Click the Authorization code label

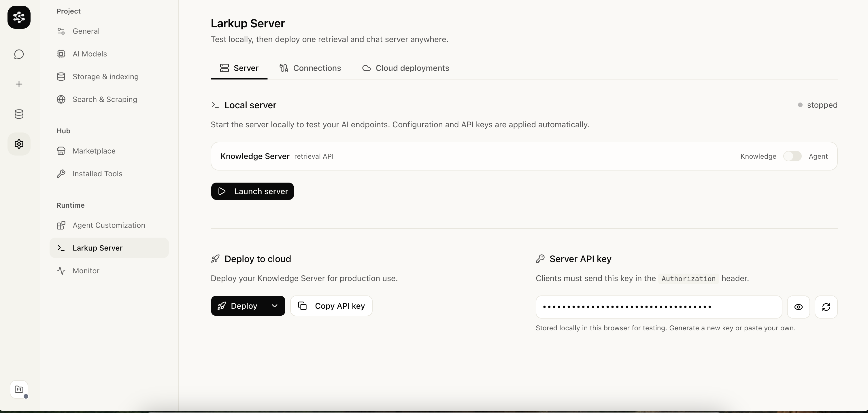click(x=688, y=279)
